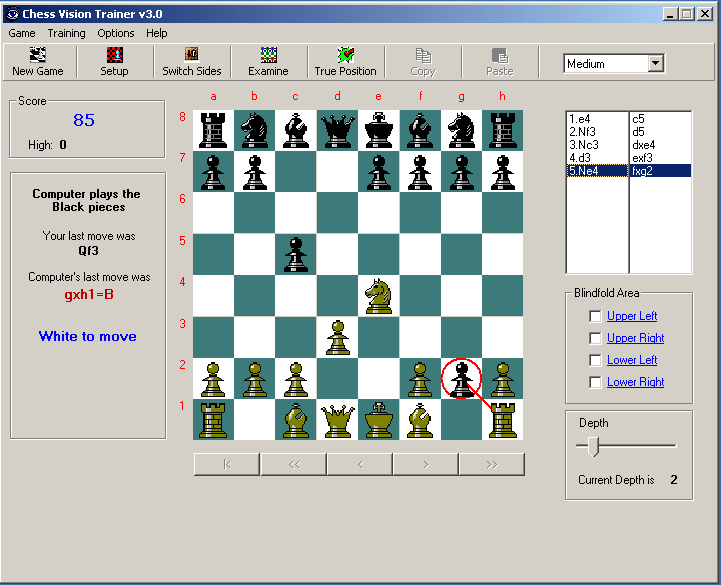The height and width of the screenshot is (585, 721).
Task: Open the Game menu
Action: click(x=22, y=33)
